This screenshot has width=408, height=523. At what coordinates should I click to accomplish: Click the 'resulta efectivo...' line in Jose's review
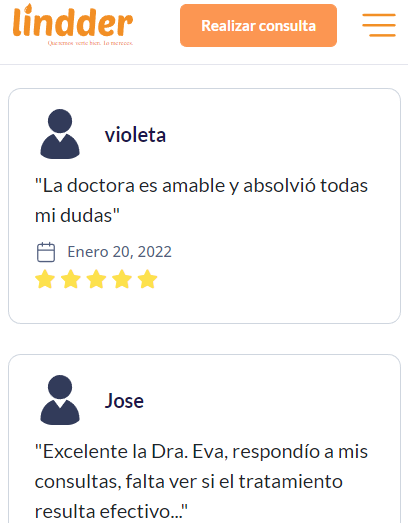pyautogui.click(x=111, y=511)
